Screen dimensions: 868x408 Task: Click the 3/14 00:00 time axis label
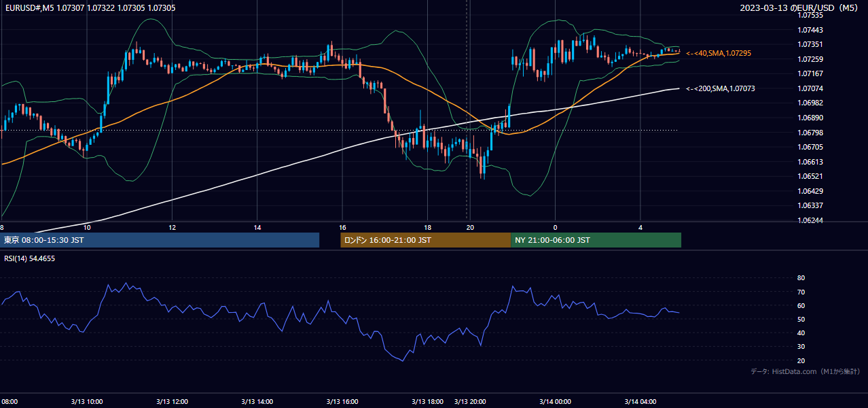tap(555, 401)
